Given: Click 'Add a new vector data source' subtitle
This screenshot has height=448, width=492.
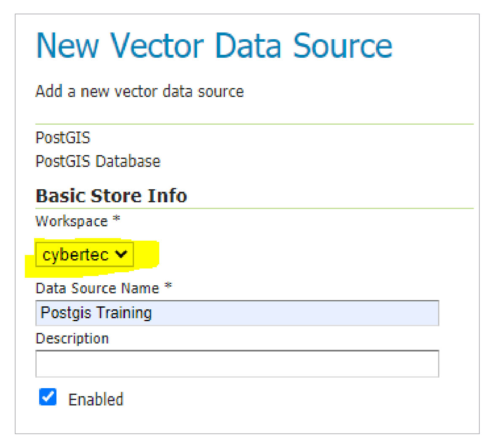Looking at the screenshot, I should pyautogui.click(x=139, y=91).
